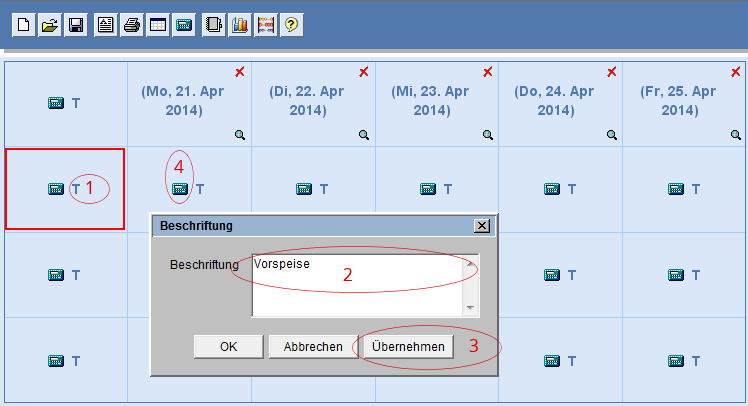
Task: Click teal icon in red-framed row label cell
Action: point(56,189)
